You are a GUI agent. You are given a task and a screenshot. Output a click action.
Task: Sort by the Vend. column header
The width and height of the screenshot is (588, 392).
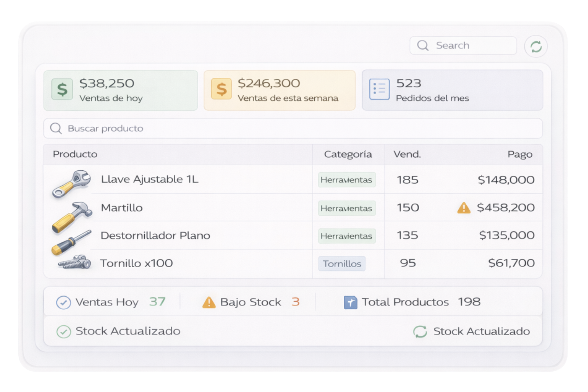(x=407, y=154)
